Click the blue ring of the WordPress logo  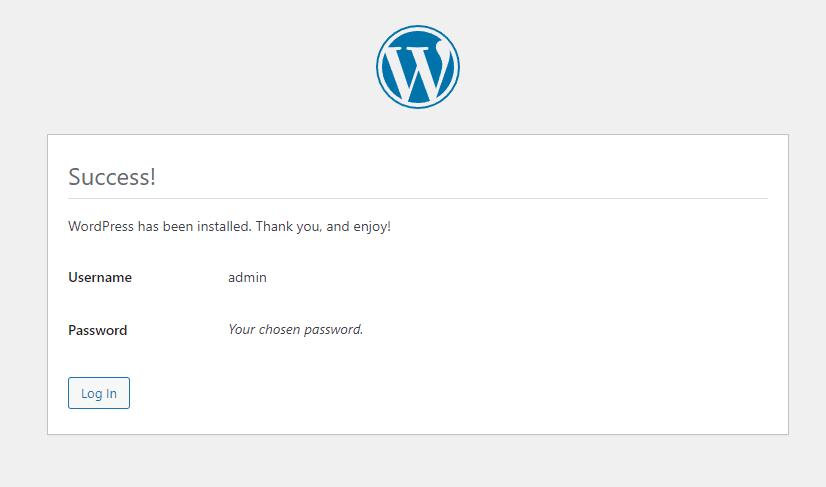380,67
